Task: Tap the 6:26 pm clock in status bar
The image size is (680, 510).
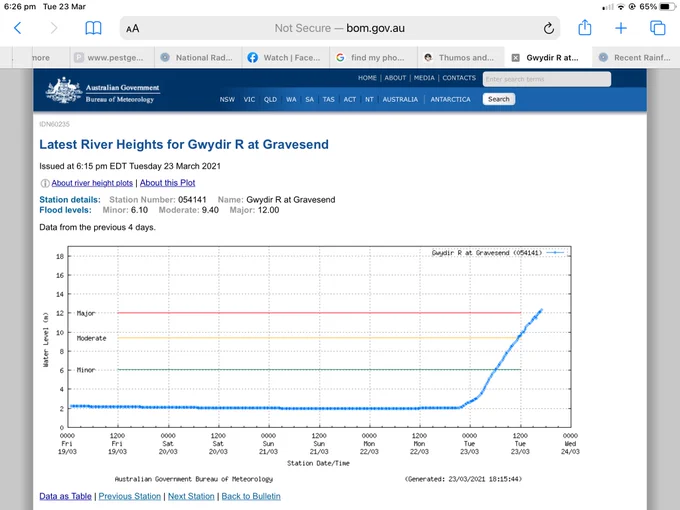Action: [x=20, y=7]
